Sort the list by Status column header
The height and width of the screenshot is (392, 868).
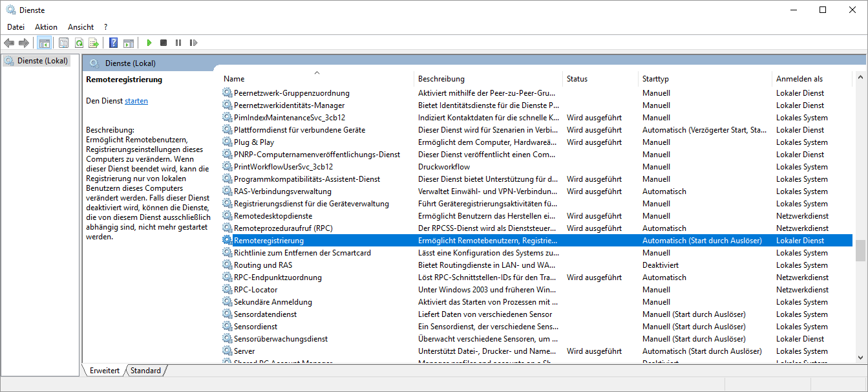[577, 79]
